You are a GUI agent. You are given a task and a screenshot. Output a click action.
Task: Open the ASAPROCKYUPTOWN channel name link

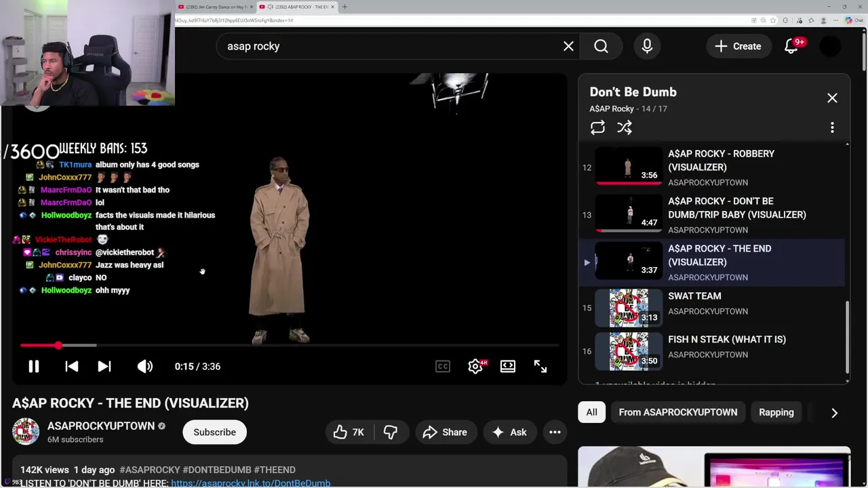point(101,426)
